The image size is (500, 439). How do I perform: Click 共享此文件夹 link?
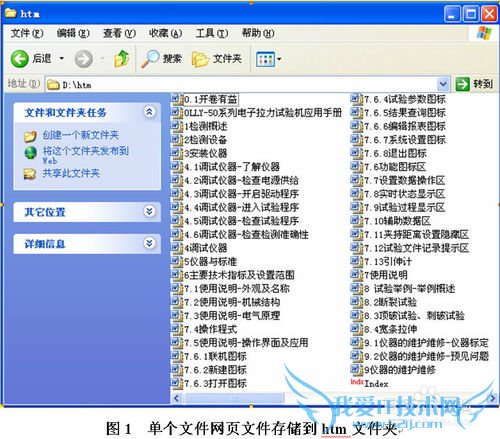tap(71, 173)
